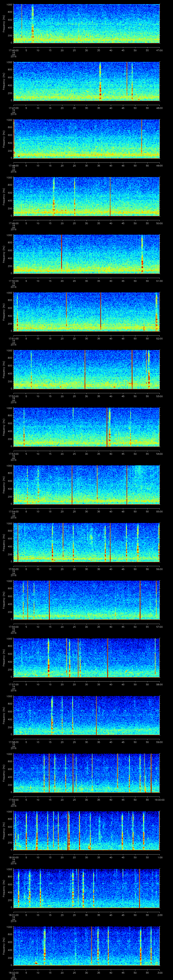Click the 17:53:00 time label

(x=13, y=454)
